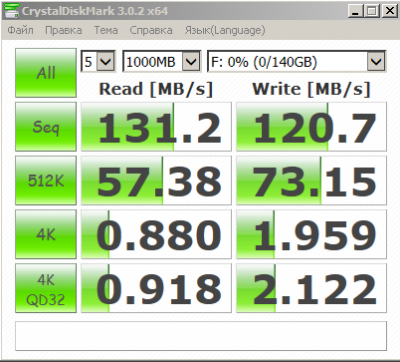This screenshot has height=362, width=400.
Task: Open the Тема menu
Action: pos(106,30)
